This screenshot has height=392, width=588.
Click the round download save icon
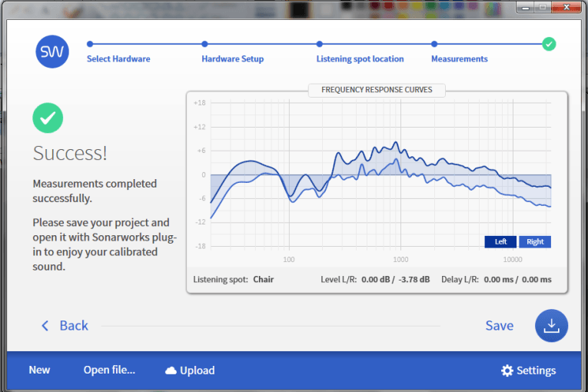pyautogui.click(x=551, y=325)
